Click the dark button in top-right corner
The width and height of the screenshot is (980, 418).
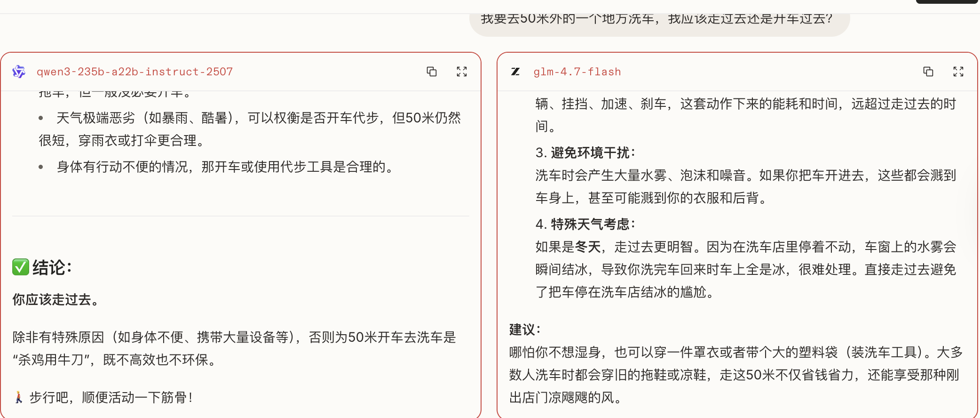click(946, 2)
